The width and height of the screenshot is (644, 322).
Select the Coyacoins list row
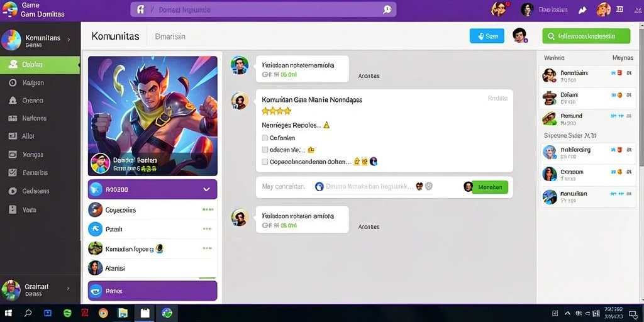pos(152,210)
